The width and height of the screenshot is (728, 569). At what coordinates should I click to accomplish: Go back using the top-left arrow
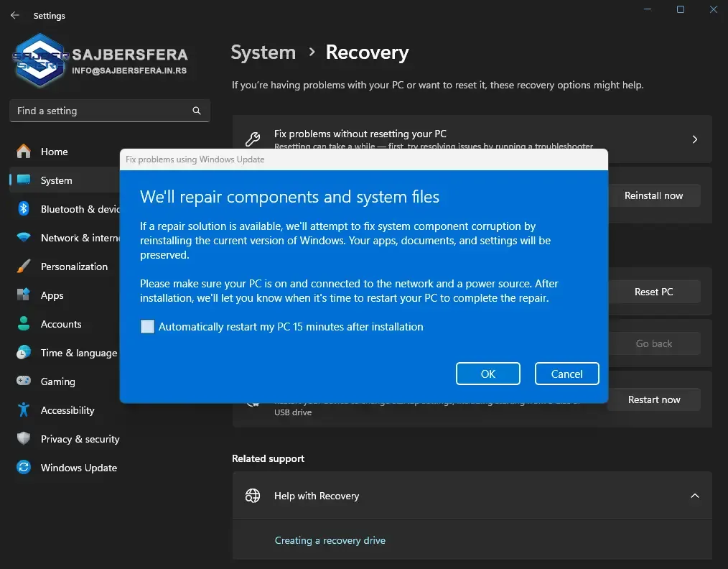pyautogui.click(x=14, y=15)
